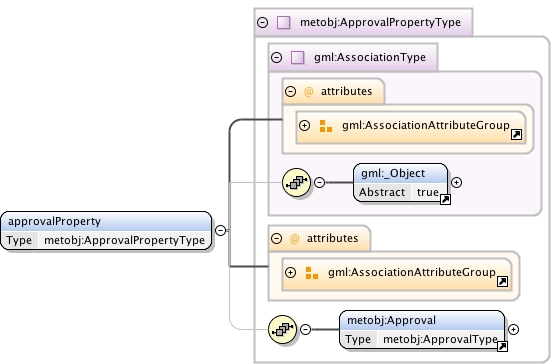Click the Abstract label in gml:_Object box
551x364 pixels.
click(x=382, y=193)
